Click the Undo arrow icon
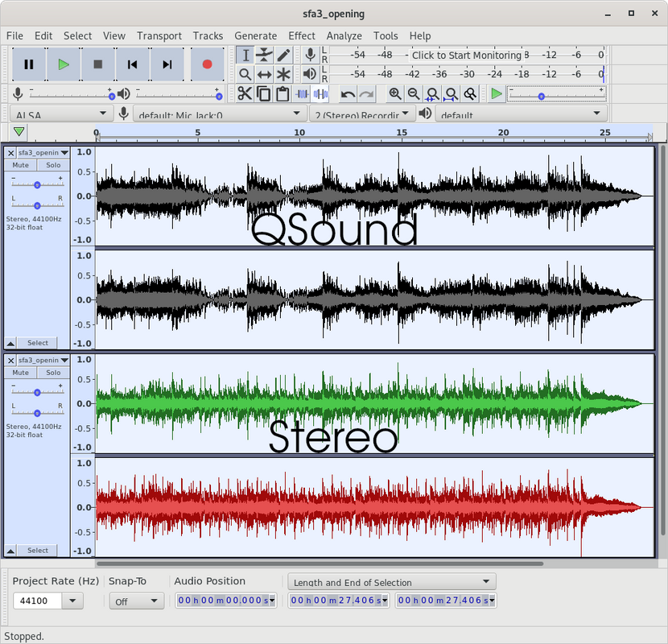 pyautogui.click(x=348, y=93)
